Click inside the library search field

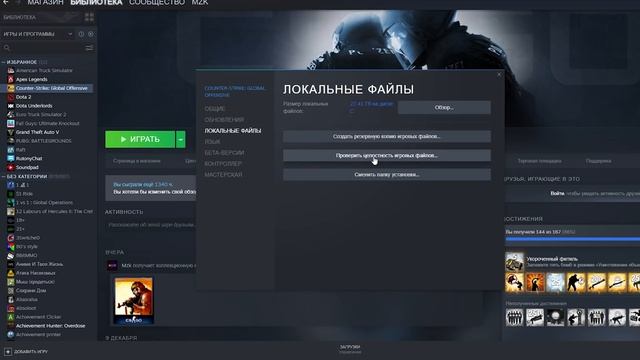[47, 48]
